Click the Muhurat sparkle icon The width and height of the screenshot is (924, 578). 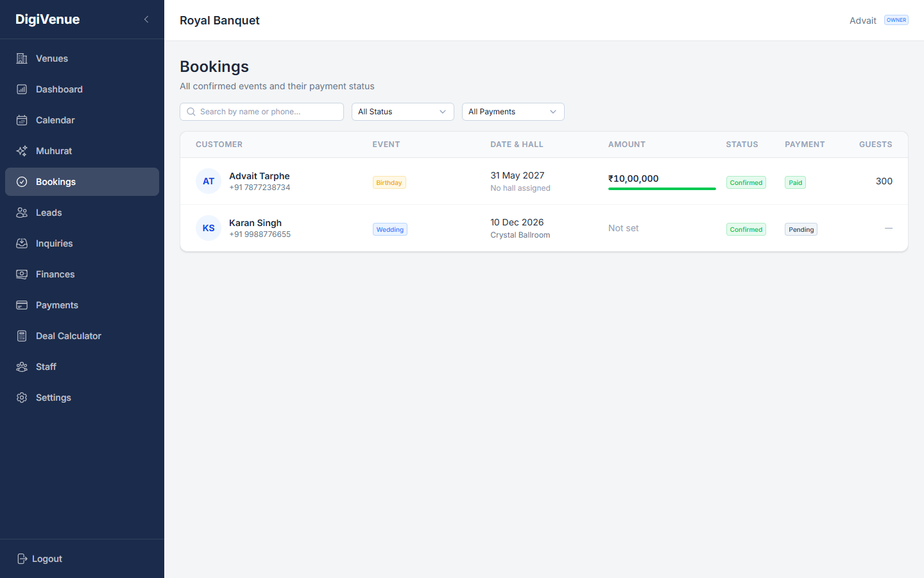pyautogui.click(x=22, y=151)
